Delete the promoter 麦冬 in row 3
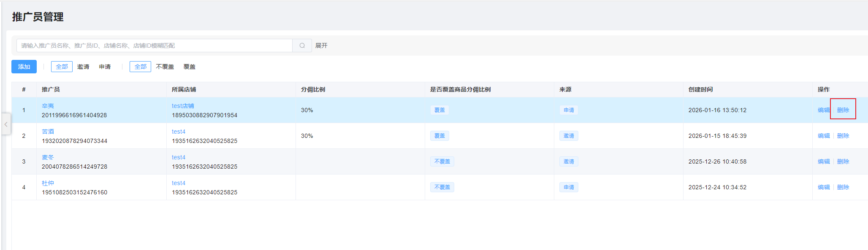The height and width of the screenshot is (250, 868). click(x=843, y=161)
